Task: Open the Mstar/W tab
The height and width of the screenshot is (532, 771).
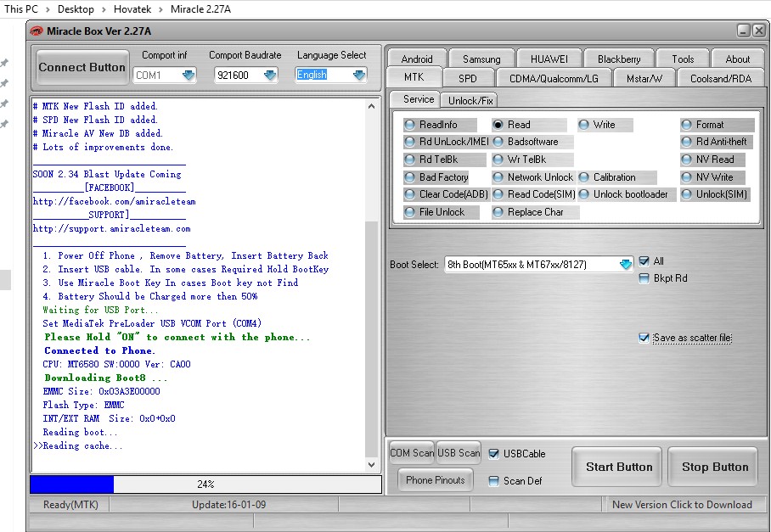Action: 644,79
